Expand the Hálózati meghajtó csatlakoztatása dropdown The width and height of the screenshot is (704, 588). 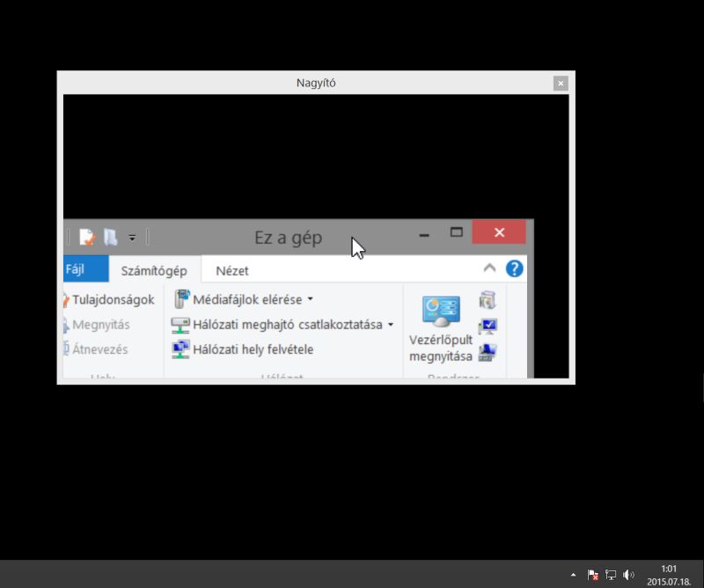tap(391, 324)
